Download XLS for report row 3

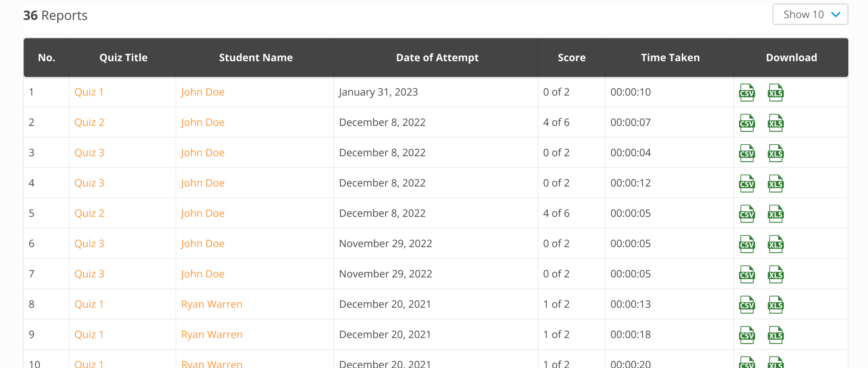tap(776, 154)
